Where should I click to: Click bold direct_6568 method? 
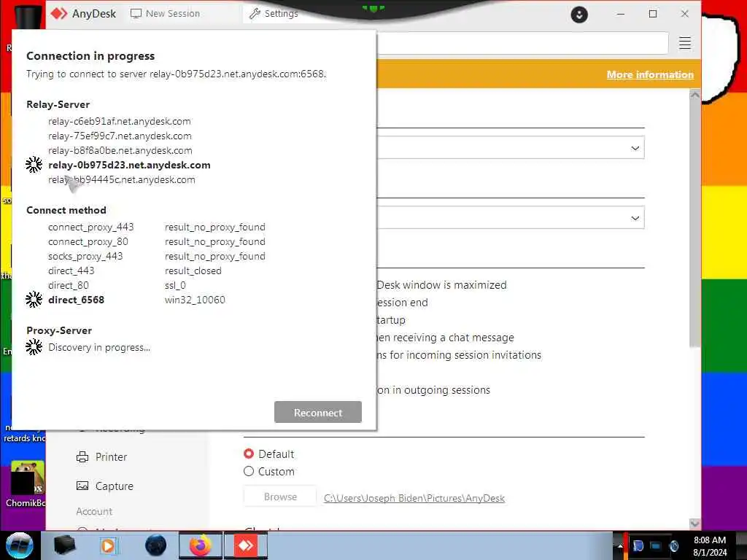76,300
